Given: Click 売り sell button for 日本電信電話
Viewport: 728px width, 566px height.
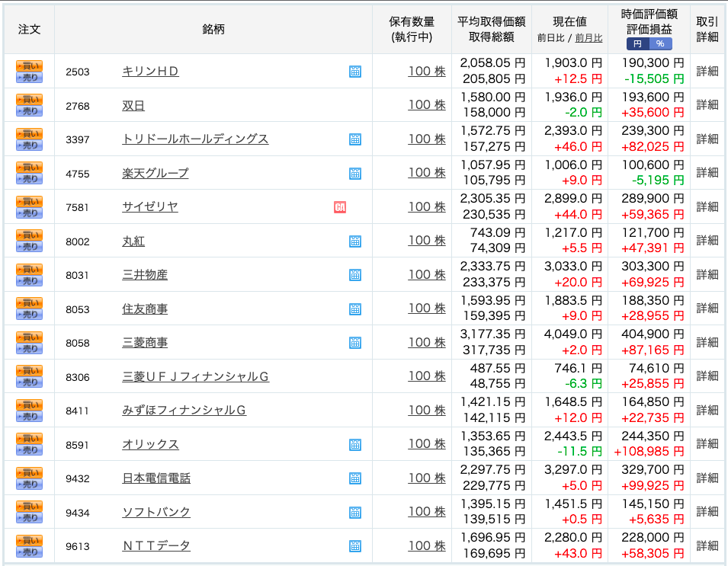Looking at the screenshot, I should pos(29,484).
